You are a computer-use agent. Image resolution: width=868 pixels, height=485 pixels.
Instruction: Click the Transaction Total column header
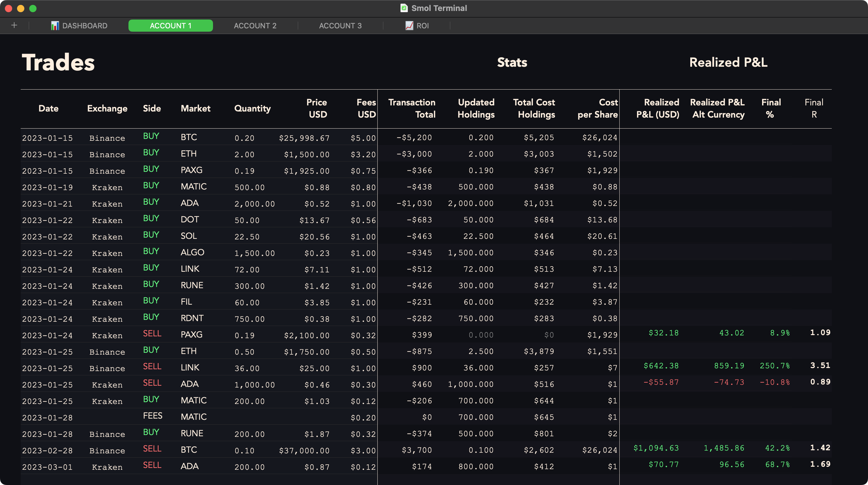click(x=412, y=108)
